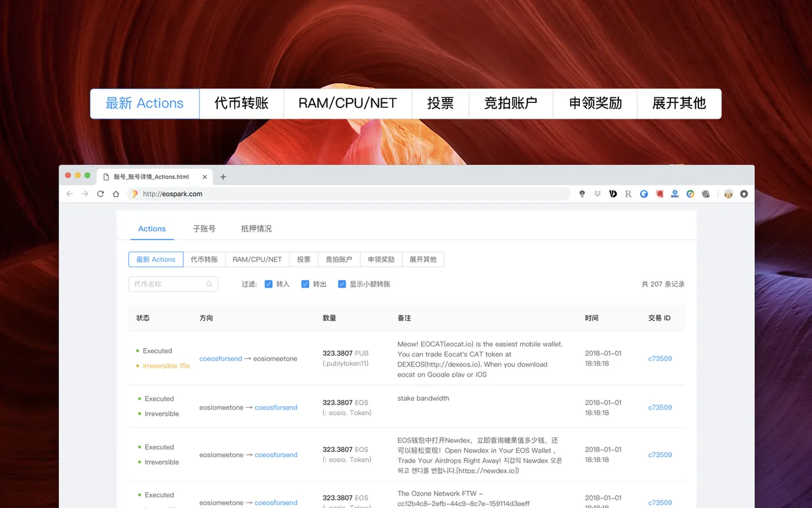Click the film reel extension icon
812x508 pixels.
tap(705, 194)
